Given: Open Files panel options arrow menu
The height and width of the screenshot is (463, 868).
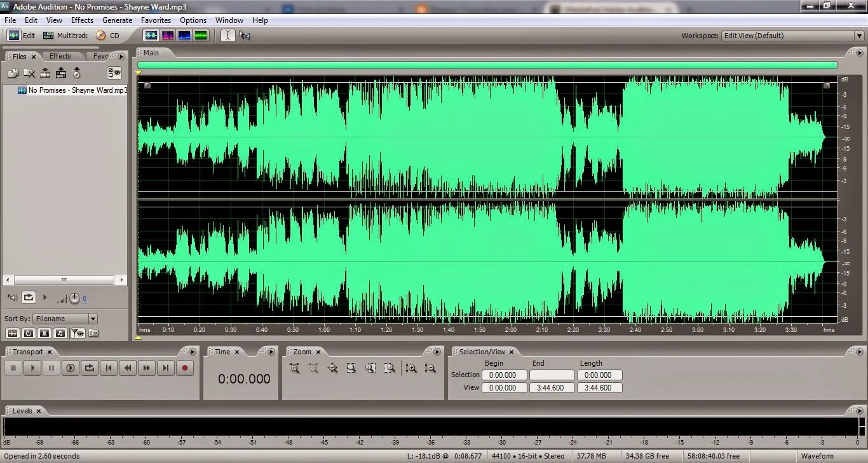Looking at the screenshot, I should (121, 56).
